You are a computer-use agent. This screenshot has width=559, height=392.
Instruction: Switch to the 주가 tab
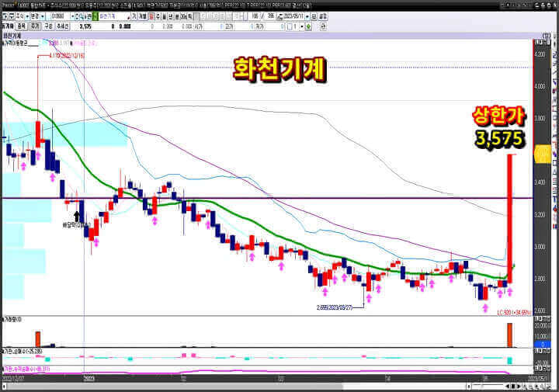pyautogui.click(x=35, y=26)
